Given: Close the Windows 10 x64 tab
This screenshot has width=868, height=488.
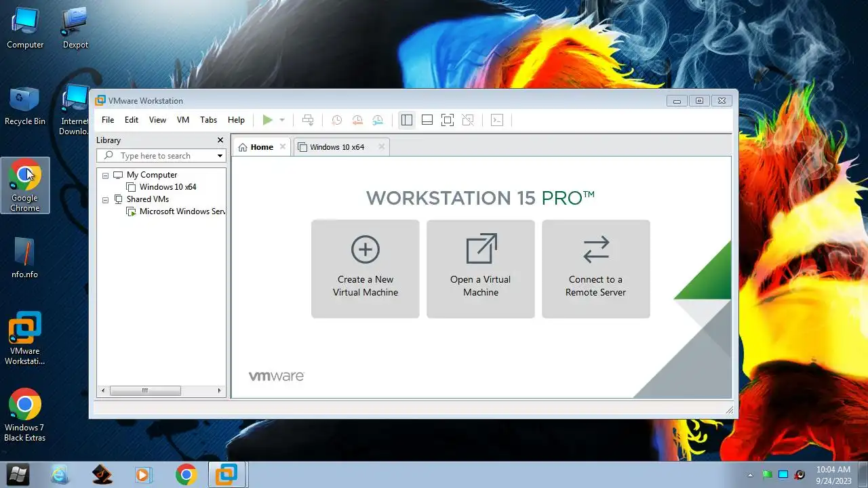Looking at the screenshot, I should point(381,146).
